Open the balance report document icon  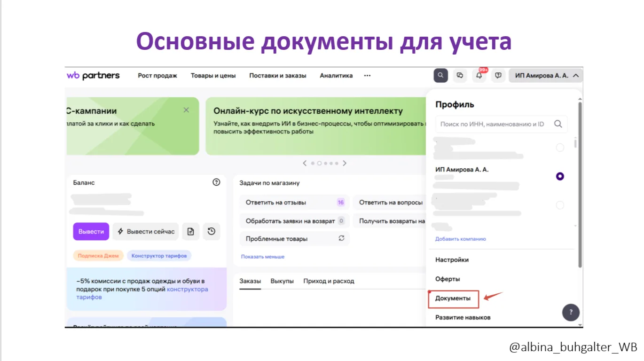190,231
